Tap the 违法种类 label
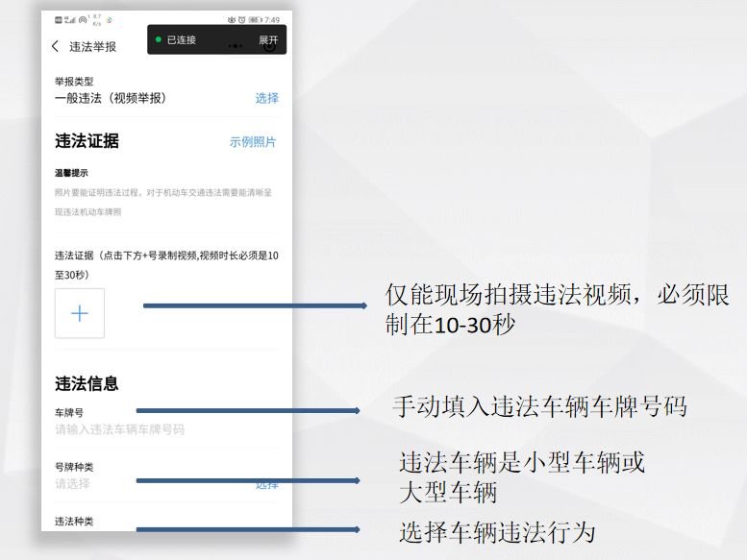The width and height of the screenshot is (747, 560). pyautogui.click(x=74, y=521)
